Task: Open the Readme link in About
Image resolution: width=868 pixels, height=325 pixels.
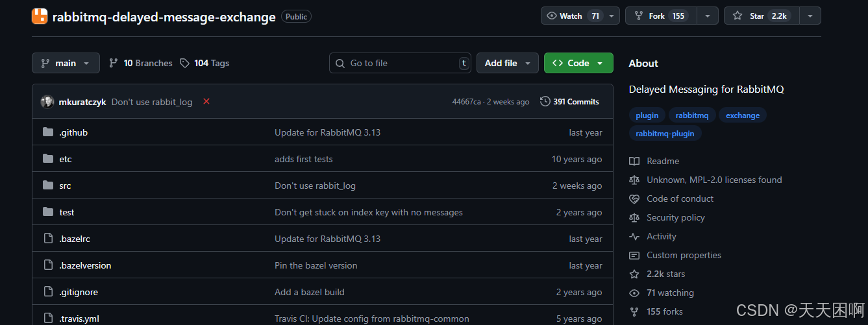Action: 654,161
